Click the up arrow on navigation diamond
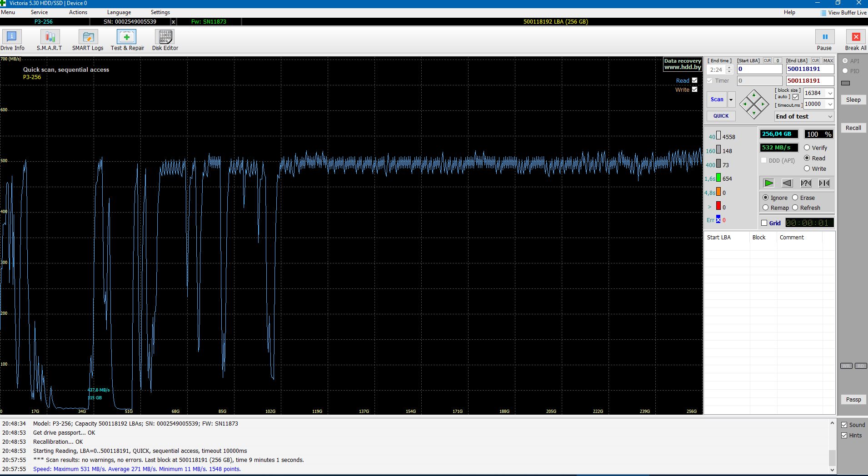Viewport: 868px width, 476px height. pos(754,95)
